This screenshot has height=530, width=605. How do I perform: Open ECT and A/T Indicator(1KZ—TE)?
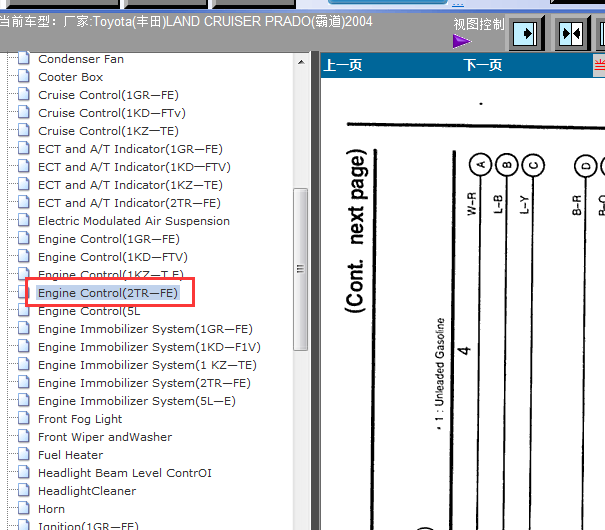pyautogui.click(x=130, y=185)
